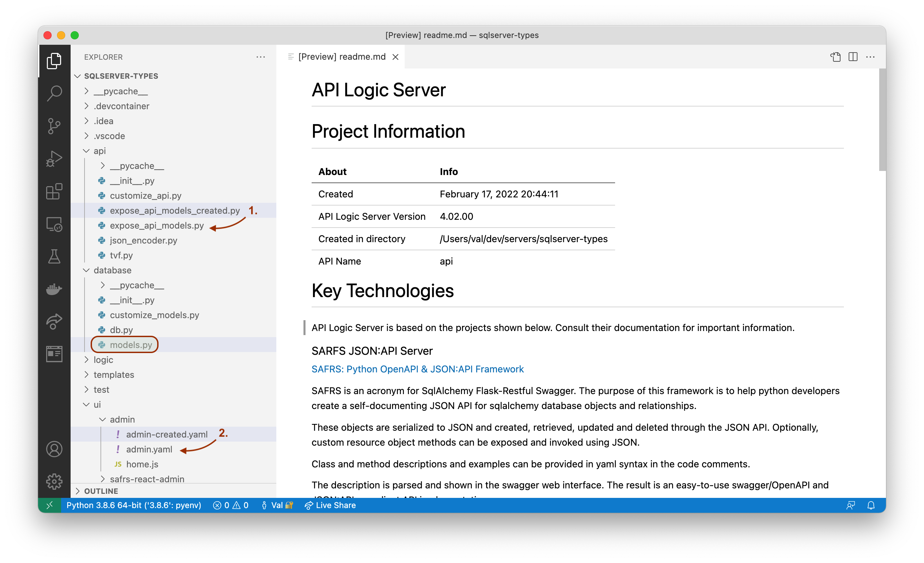Open json_encoder.py file
This screenshot has height=563, width=924.
tap(173, 240)
